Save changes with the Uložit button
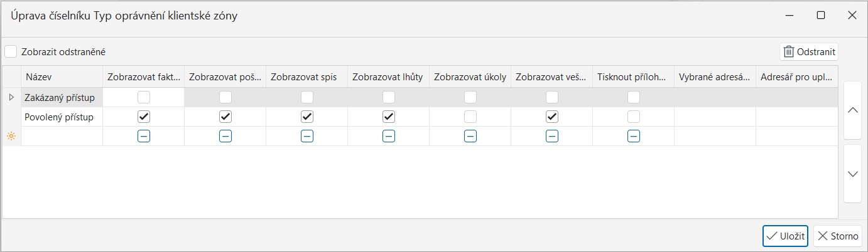This screenshot has height=252, width=868. pos(785,236)
